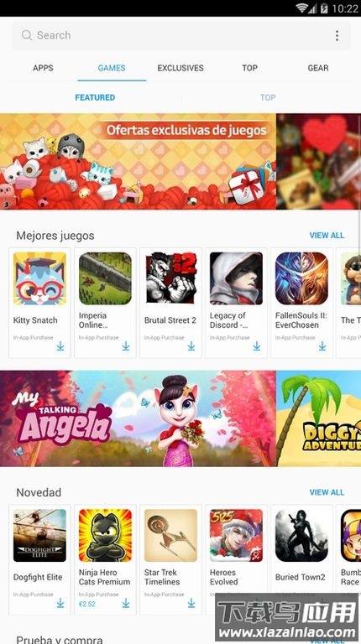The width and height of the screenshot is (361, 644).
Task: Download Kitty Snatch via its arrow icon
Action: [x=60, y=345]
